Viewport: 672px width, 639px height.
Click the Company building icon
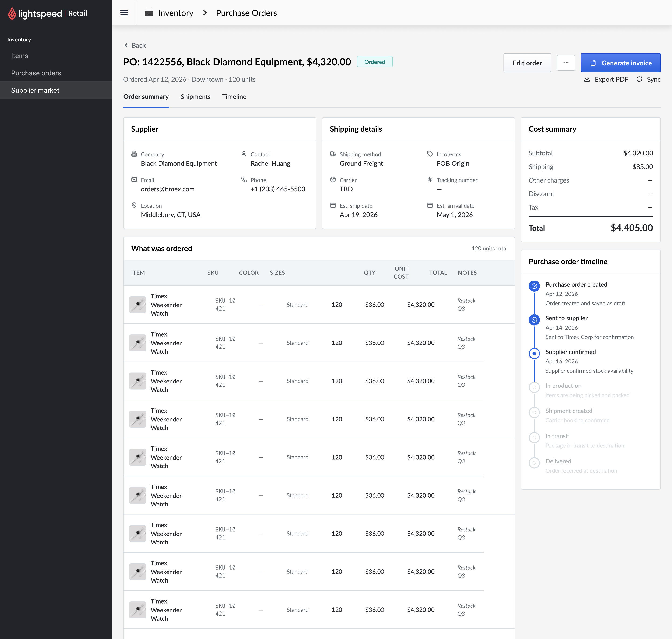pos(134,154)
